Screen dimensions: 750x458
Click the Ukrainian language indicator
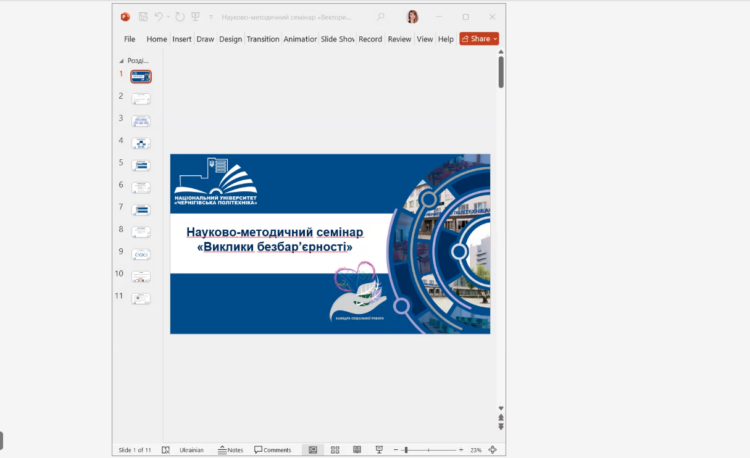pyautogui.click(x=191, y=450)
